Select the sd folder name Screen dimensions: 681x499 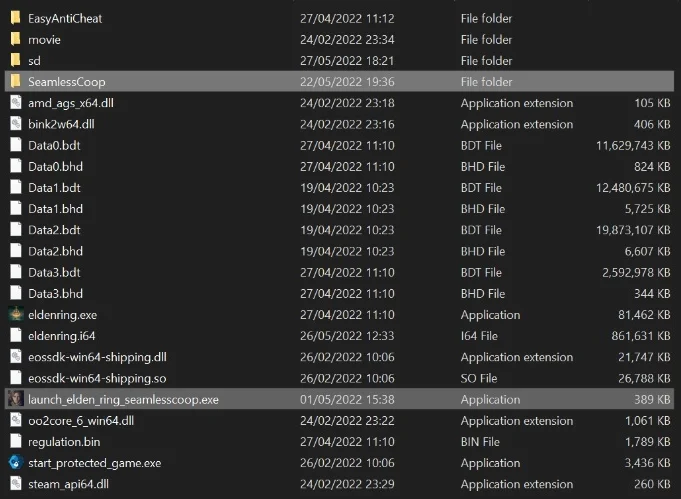click(x=35, y=60)
